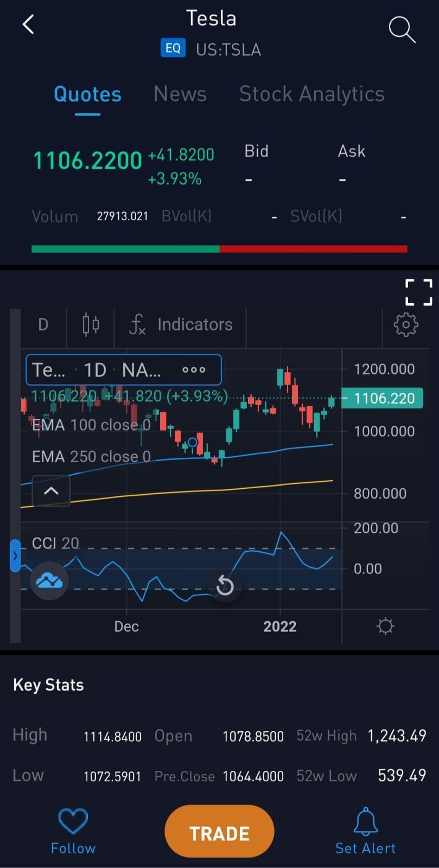Tap the BVol(K) label
The image size is (439, 868).
pos(187,216)
